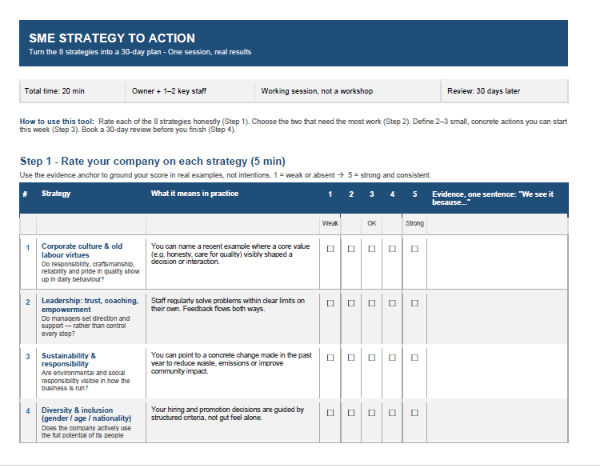Mark rating 4 for Sustainability & responsibility
Viewport: 600px width, 466px height.
pyautogui.click(x=392, y=357)
